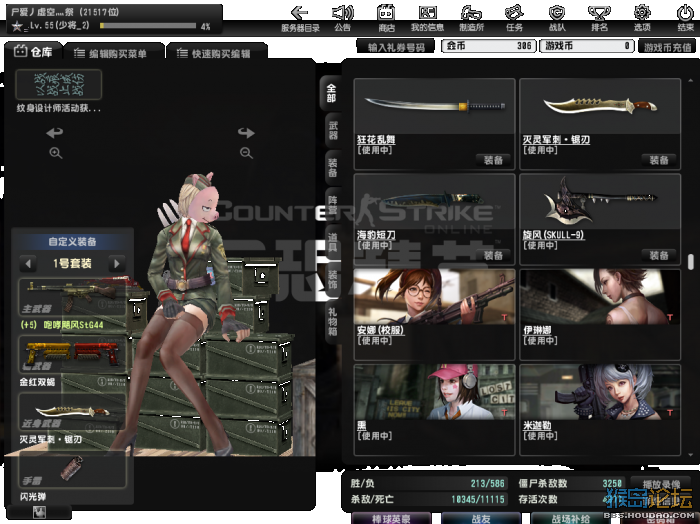
Task: Open the 快速购买编辑 tab
Action: click(217, 54)
